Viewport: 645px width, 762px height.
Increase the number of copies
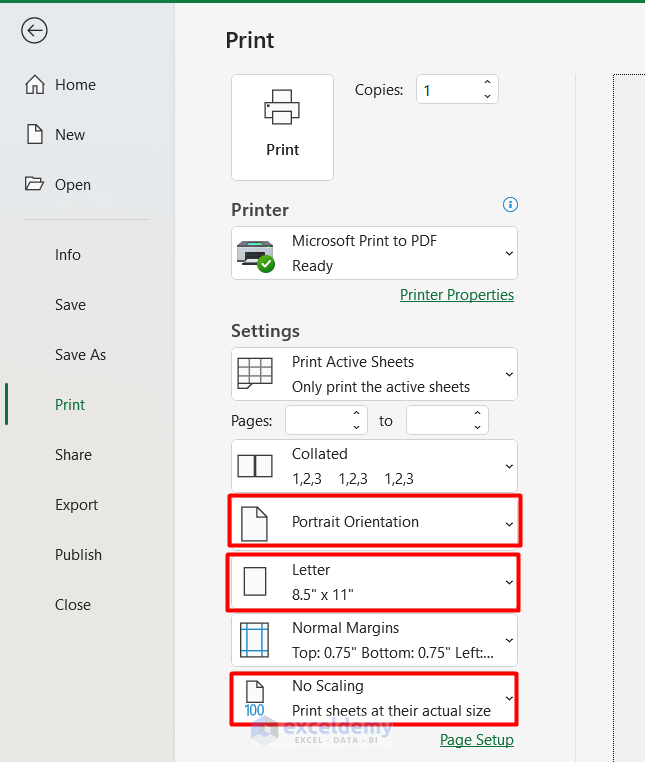487,83
